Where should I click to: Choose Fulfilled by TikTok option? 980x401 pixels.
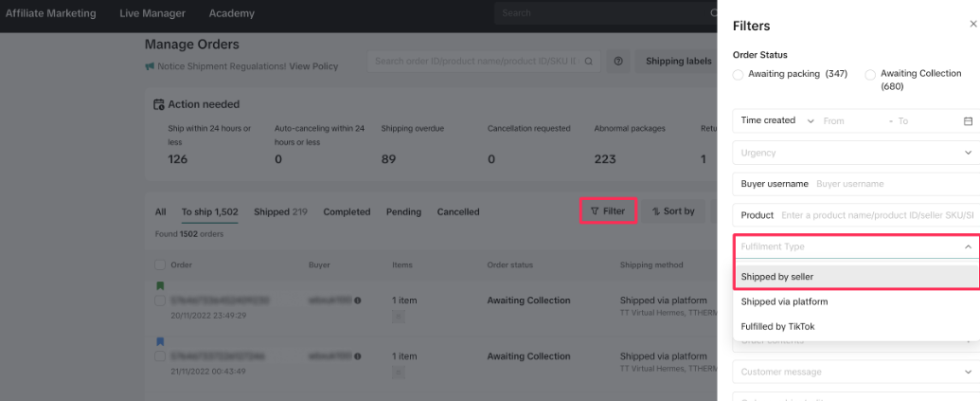[x=777, y=326]
